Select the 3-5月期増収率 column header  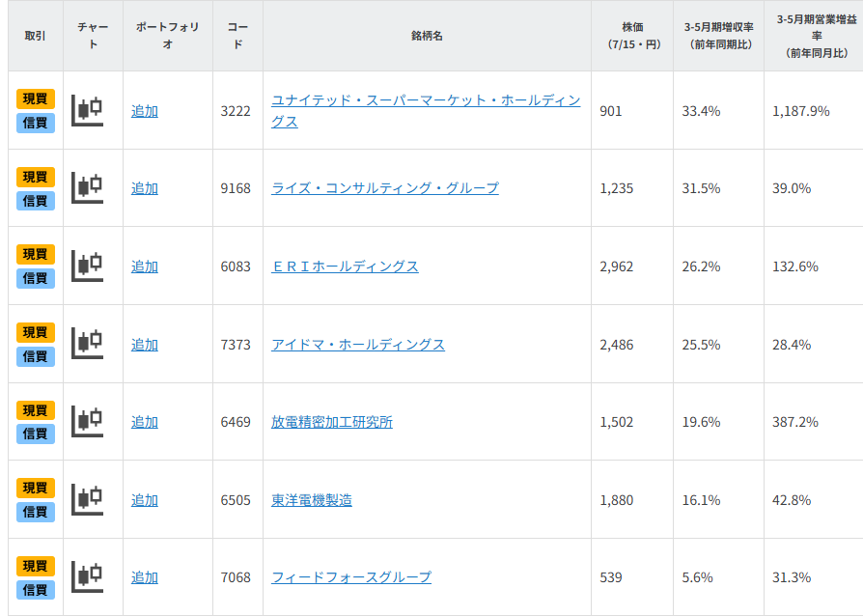[x=719, y=36]
